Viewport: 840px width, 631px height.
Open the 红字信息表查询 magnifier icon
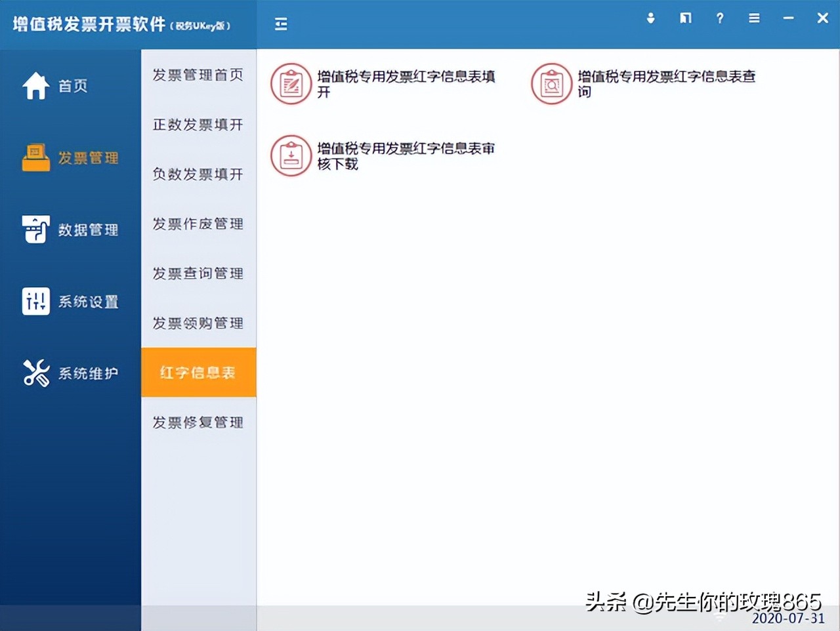point(551,84)
